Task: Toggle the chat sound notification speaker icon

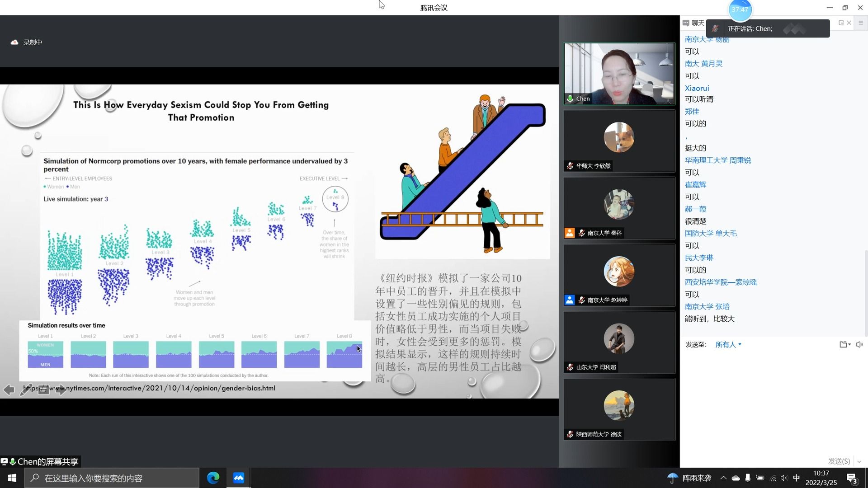Action: [859, 344]
